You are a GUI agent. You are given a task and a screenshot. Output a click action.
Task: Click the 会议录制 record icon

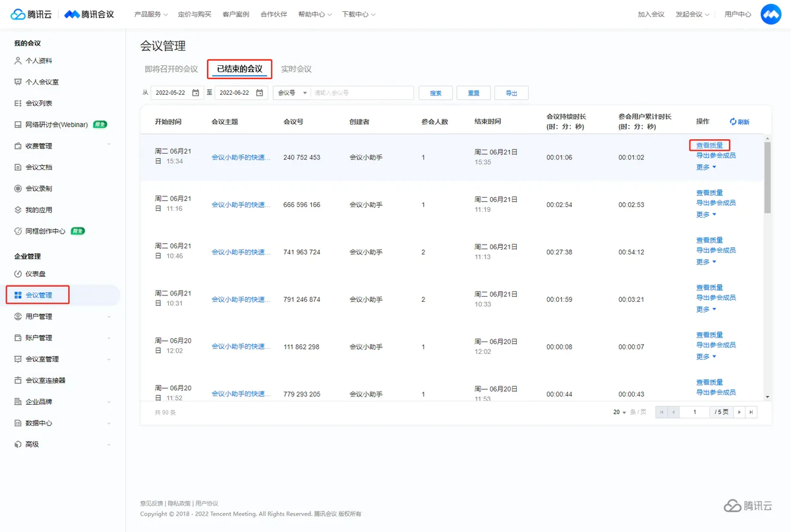pyautogui.click(x=18, y=189)
